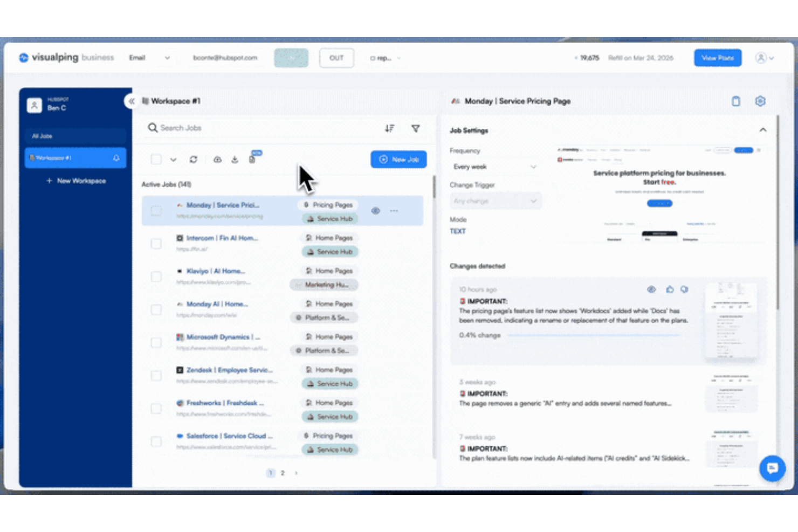Screen dimensions: 798x532
Task: Check the Zendesk Employee Service job checkbox
Action: pos(156,375)
